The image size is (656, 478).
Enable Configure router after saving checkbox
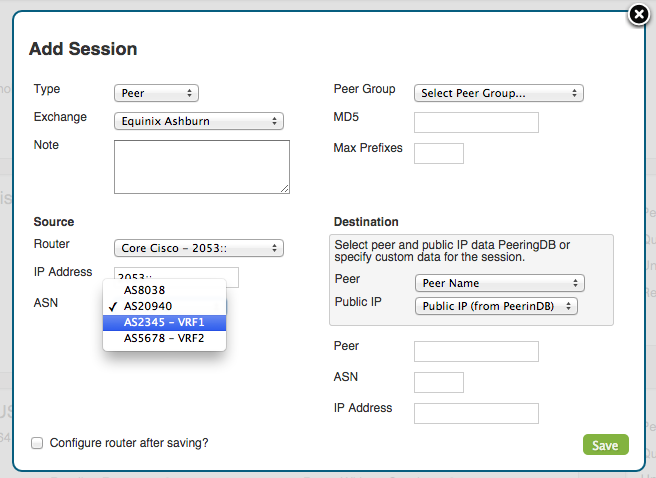[37, 443]
